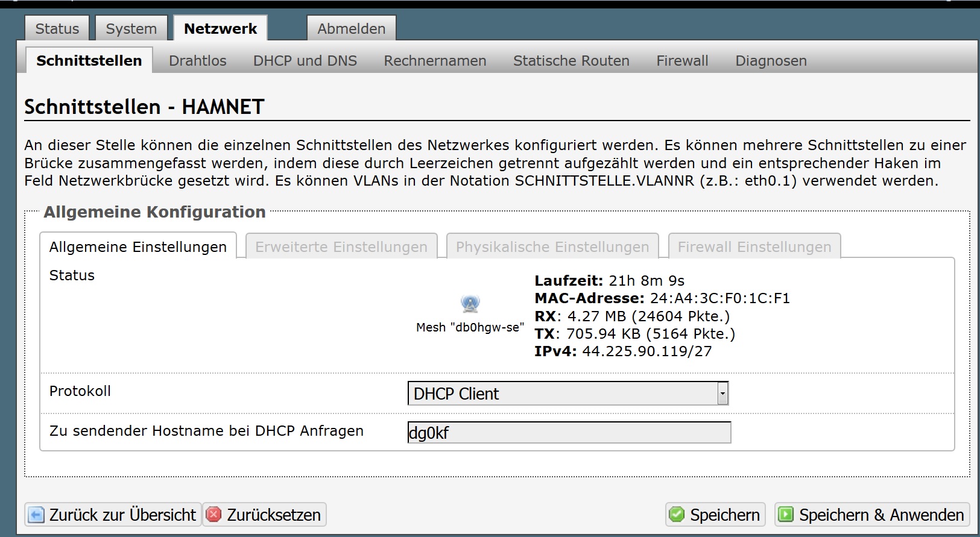
Task: Click the Schnittstellen - HAMNET heading
Action: pos(144,107)
